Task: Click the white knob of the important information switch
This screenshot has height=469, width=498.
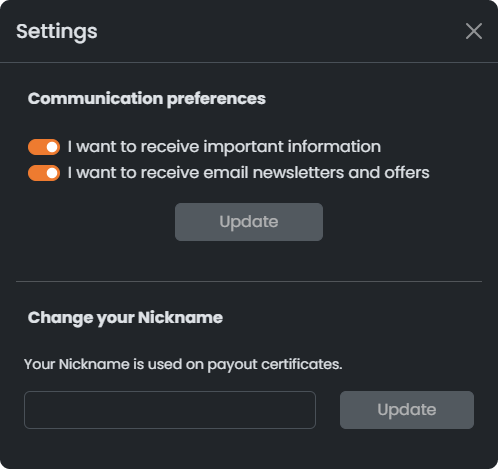Action: pos(52,147)
